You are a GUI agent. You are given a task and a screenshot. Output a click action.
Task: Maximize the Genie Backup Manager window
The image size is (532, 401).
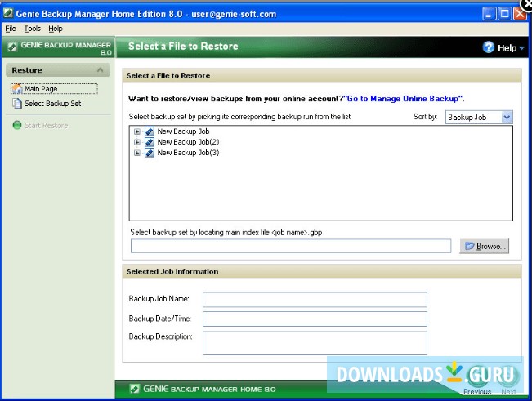(504, 14)
